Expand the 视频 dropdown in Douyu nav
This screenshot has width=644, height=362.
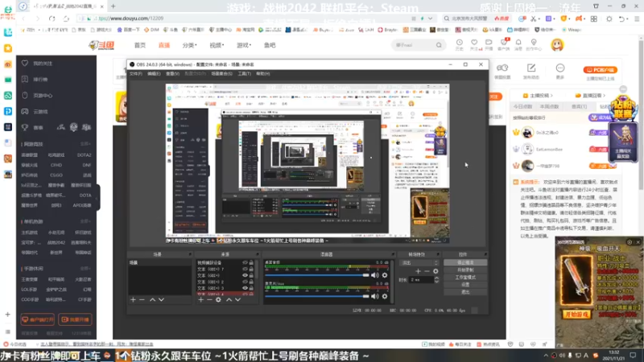click(217, 45)
